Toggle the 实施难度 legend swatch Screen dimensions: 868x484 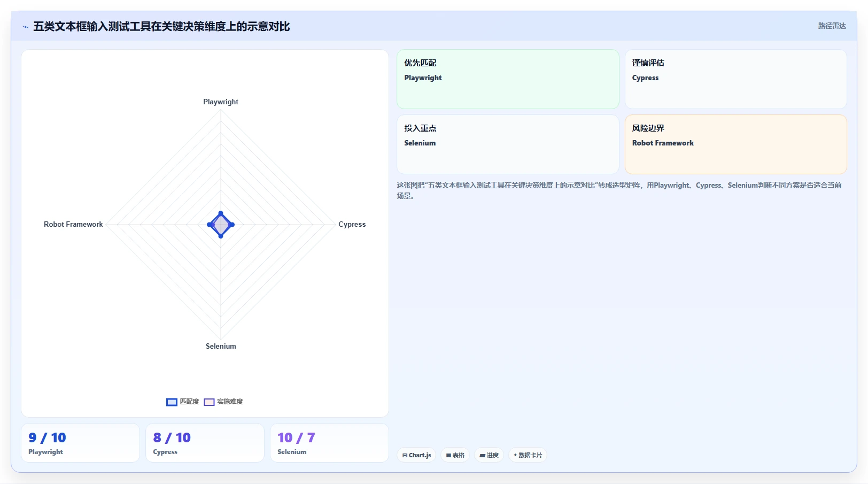[x=209, y=402]
